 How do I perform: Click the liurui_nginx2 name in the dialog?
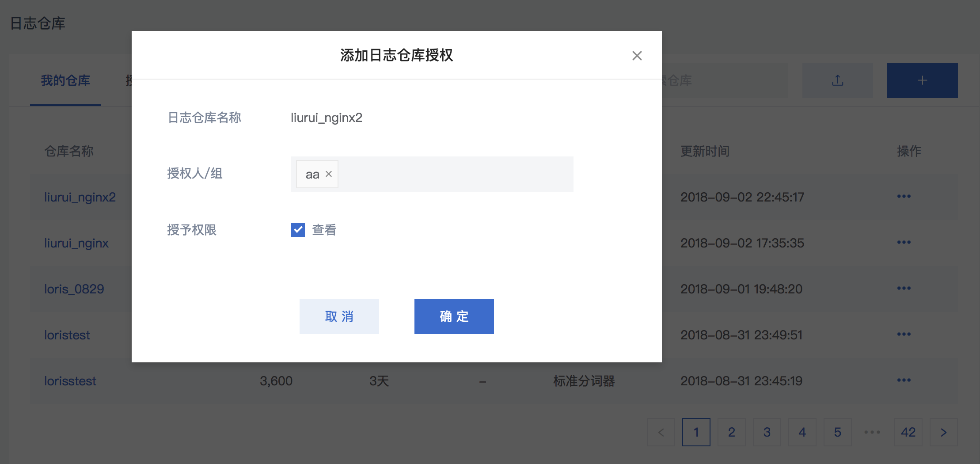(x=327, y=118)
